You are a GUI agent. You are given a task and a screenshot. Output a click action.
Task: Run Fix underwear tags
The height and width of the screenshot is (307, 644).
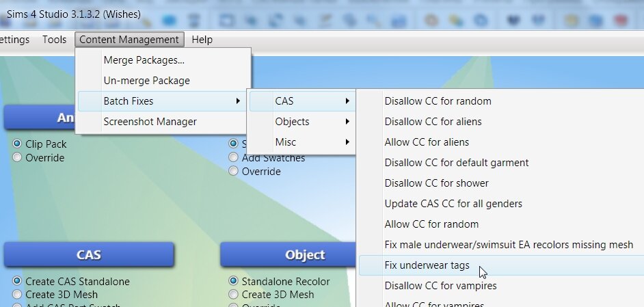pyautogui.click(x=501, y=265)
